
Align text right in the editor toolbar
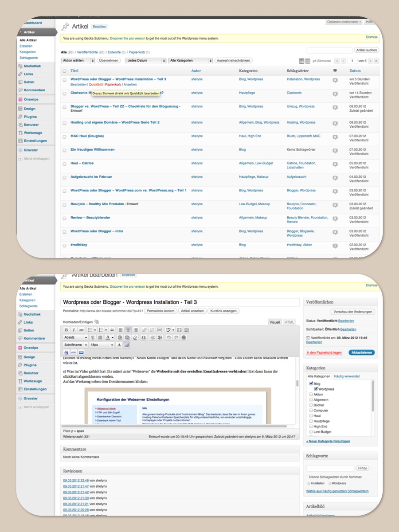pyautogui.click(x=135, y=330)
